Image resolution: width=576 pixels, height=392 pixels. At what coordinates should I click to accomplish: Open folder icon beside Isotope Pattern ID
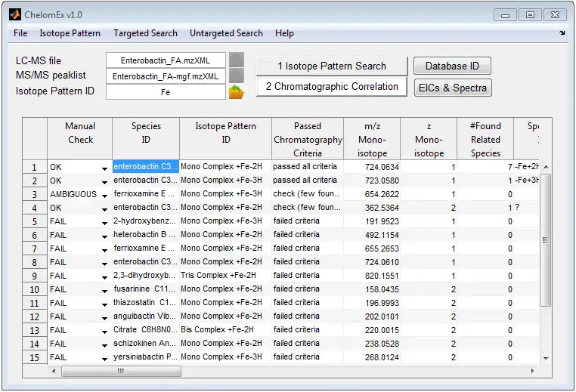point(236,91)
